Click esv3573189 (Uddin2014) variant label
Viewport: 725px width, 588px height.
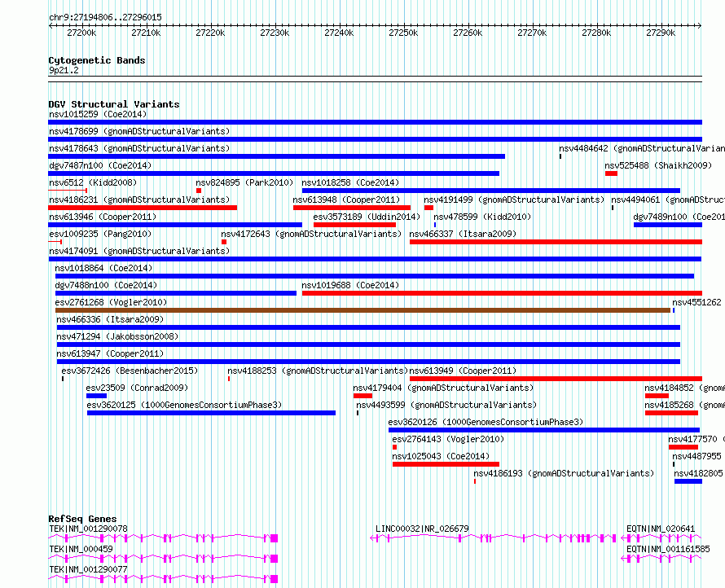[367, 217]
